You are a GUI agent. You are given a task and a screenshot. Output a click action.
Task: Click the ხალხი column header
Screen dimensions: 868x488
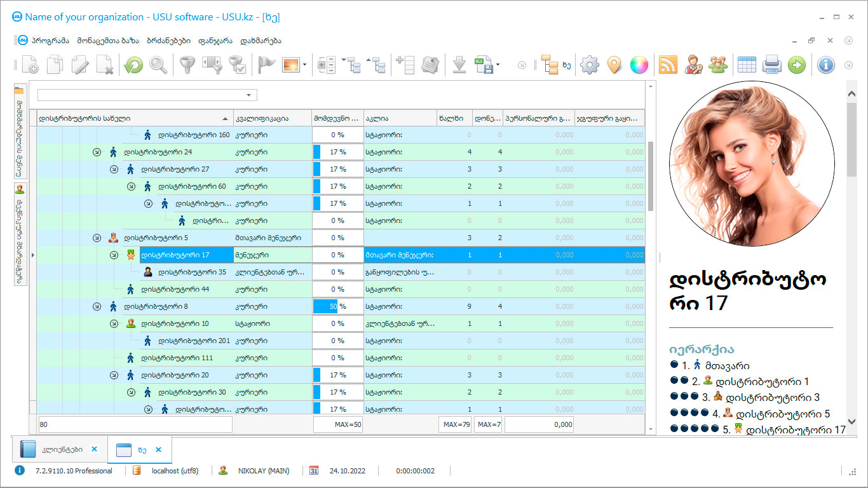(x=454, y=118)
